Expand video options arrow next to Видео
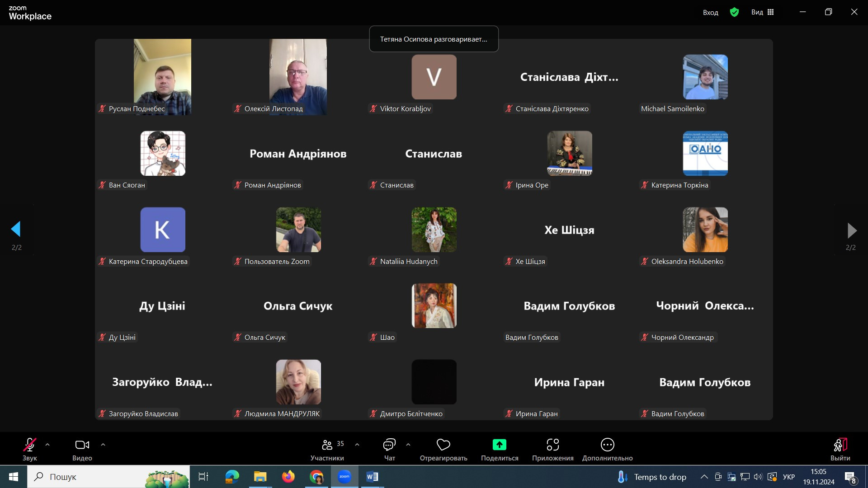The width and height of the screenshot is (868, 488). pyautogui.click(x=103, y=445)
